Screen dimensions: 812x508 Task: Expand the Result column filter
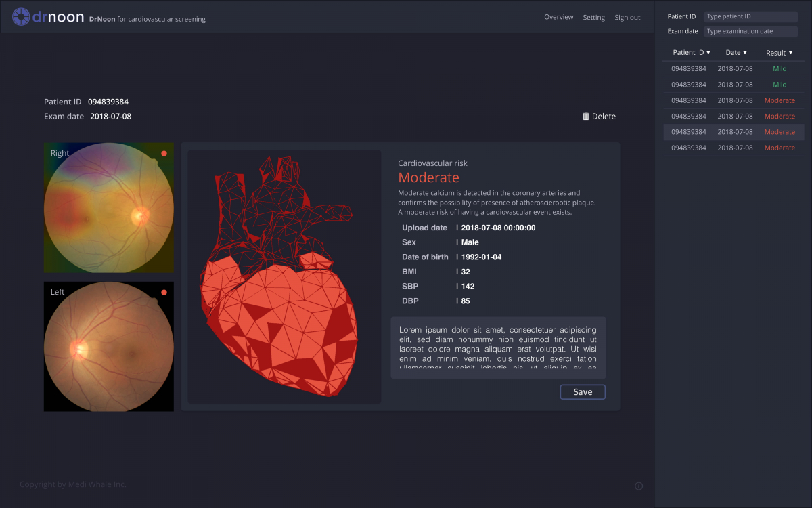tap(790, 53)
